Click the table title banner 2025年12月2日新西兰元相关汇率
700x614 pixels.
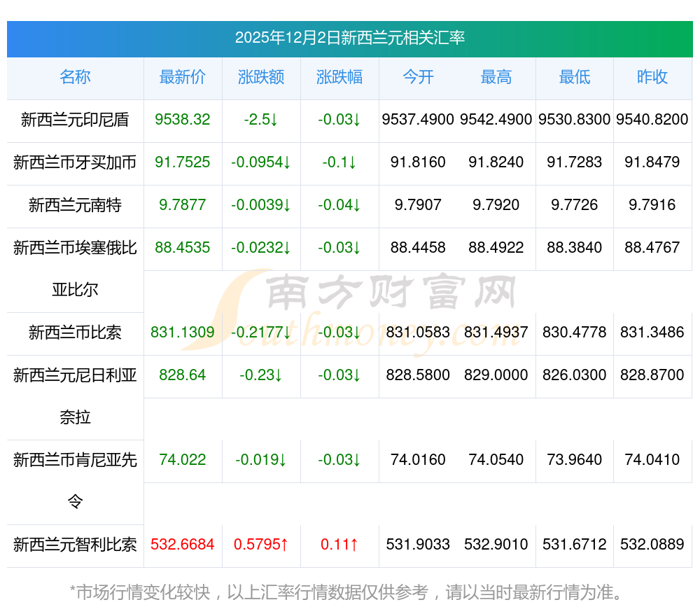coord(350,38)
